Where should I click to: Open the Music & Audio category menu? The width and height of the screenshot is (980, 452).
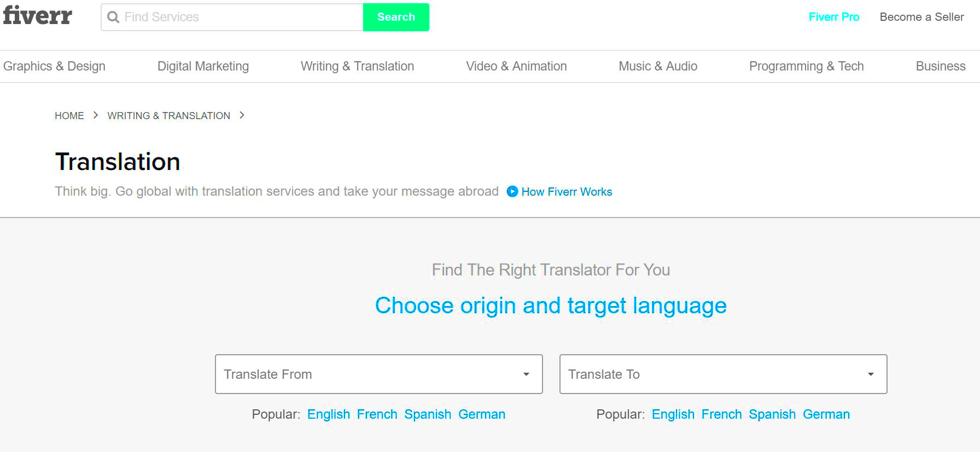click(x=658, y=66)
